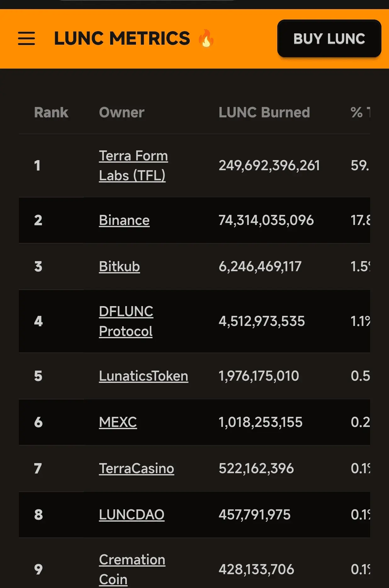Screen dimensions: 389x588
Task: Open the DFLUNC Protocol link
Action: pos(126,321)
